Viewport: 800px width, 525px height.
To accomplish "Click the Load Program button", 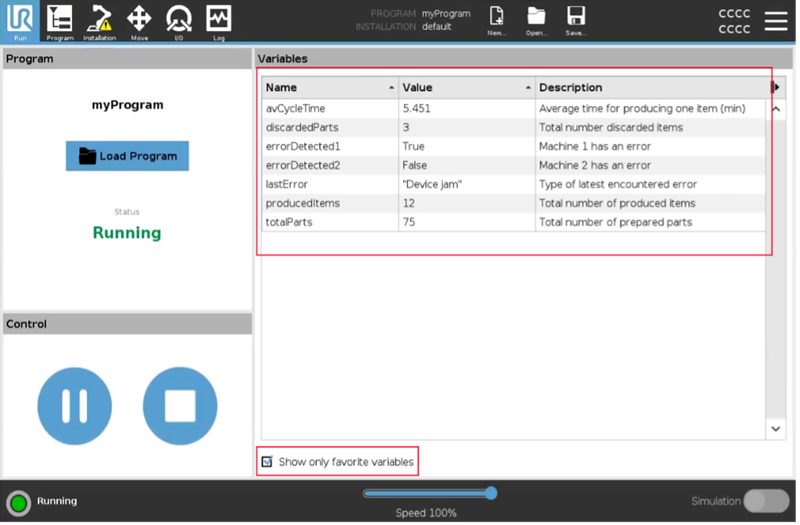I will [127, 156].
